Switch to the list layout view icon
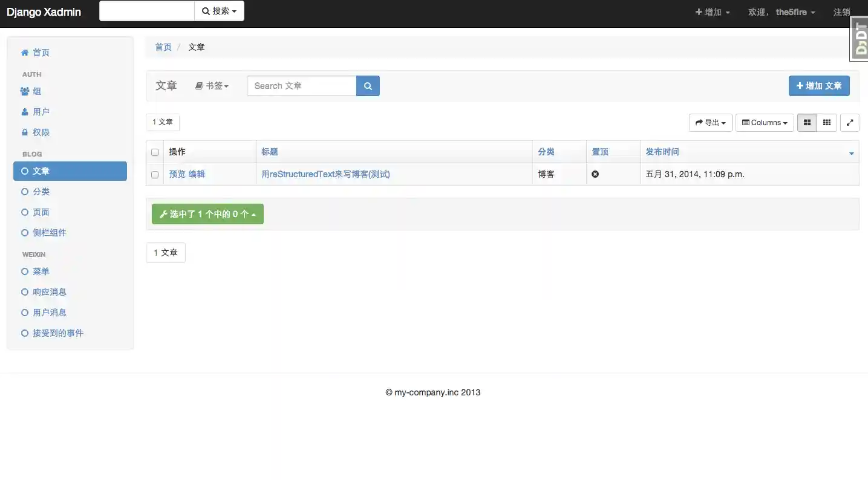Screen dimensions: 868x480 pos(807,123)
